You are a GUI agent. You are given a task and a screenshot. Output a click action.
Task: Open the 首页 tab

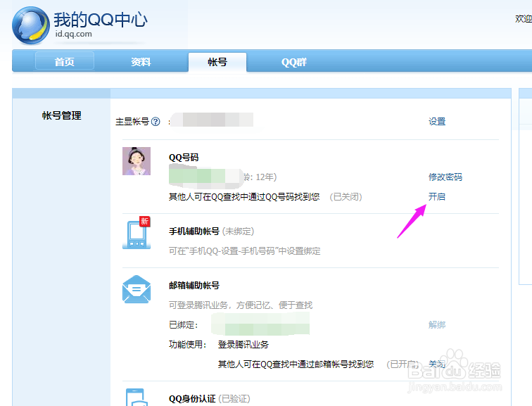coord(65,62)
